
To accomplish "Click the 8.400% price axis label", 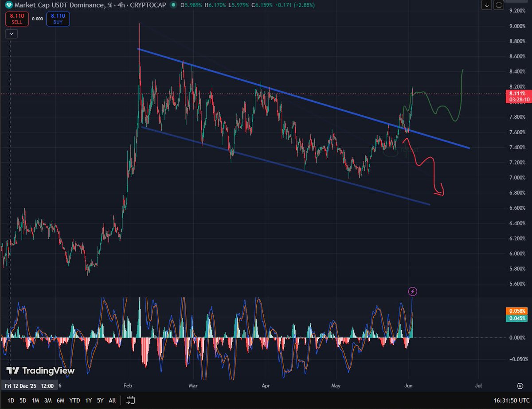I will click(517, 72).
